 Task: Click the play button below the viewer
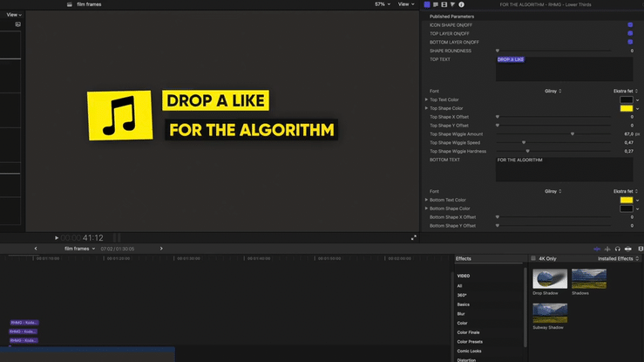tap(57, 237)
